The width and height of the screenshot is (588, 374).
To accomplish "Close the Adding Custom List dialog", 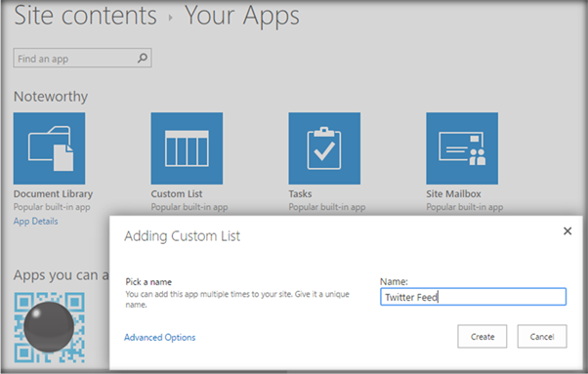I will (567, 231).
